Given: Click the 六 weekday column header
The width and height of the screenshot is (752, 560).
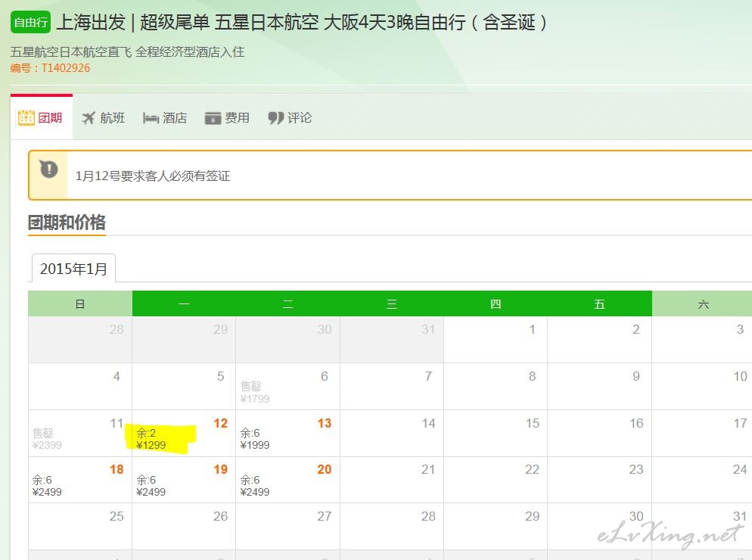Looking at the screenshot, I should (x=703, y=303).
